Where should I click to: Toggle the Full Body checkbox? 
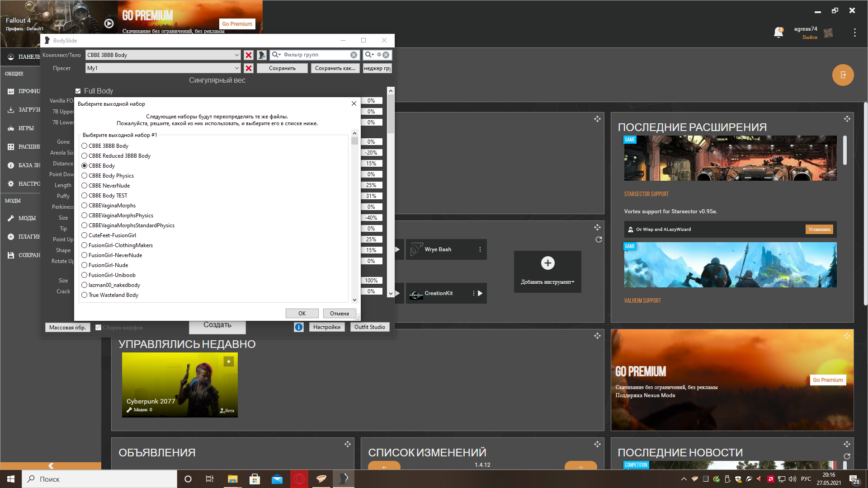78,91
